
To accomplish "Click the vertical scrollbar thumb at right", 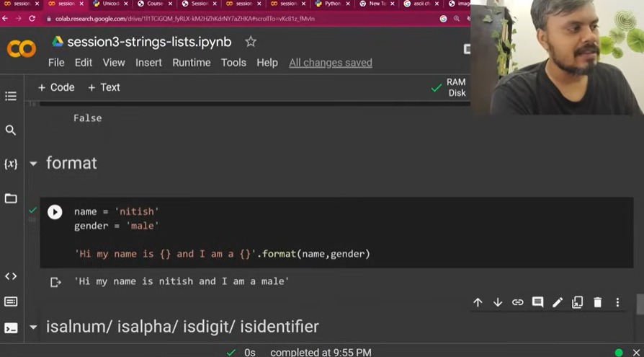I will click(x=640, y=304).
